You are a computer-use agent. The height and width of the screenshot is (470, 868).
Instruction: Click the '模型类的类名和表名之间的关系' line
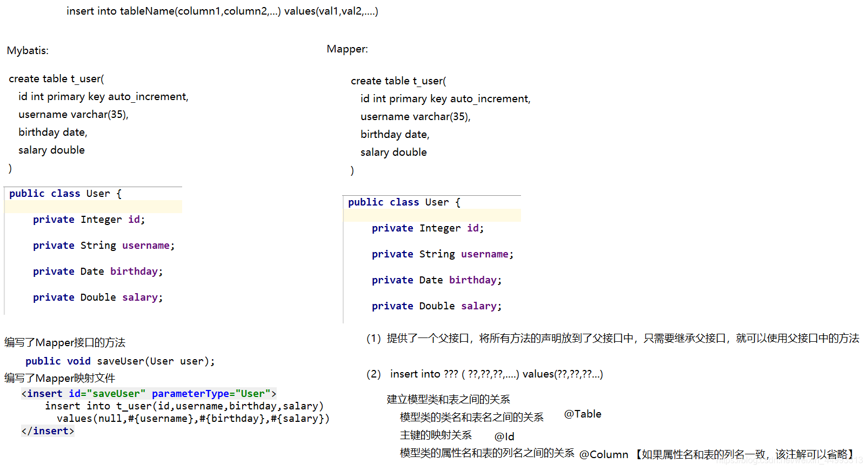[x=472, y=417]
